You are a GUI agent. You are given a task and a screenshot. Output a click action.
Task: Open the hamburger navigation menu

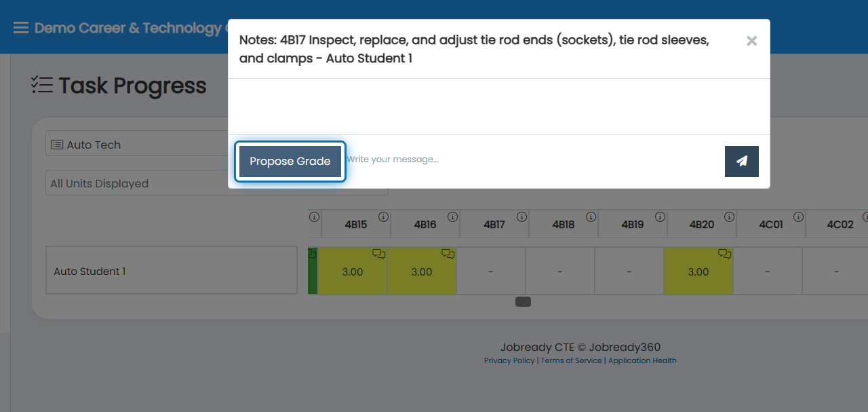click(21, 28)
